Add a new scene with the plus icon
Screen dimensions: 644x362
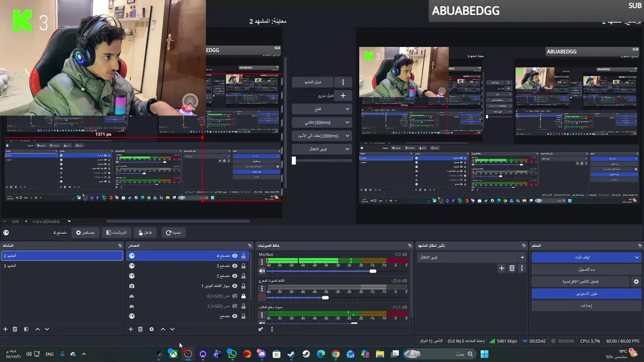coord(6,329)
